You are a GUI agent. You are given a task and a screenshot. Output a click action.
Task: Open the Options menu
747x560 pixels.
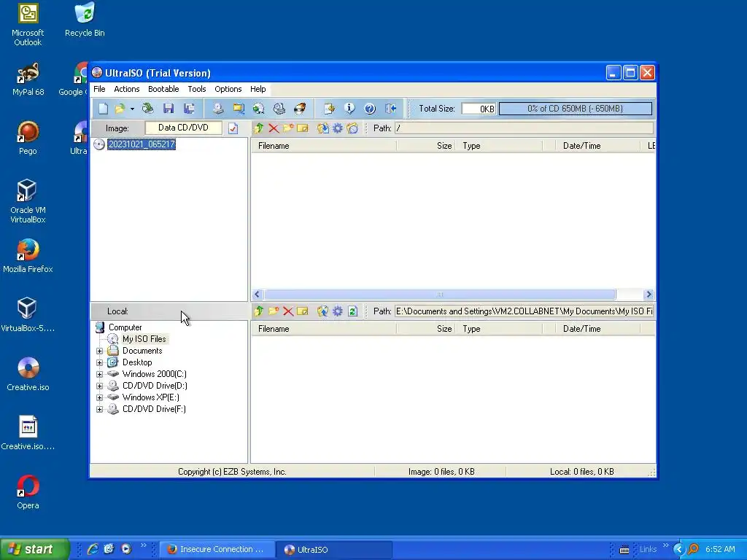coord(228,89)
